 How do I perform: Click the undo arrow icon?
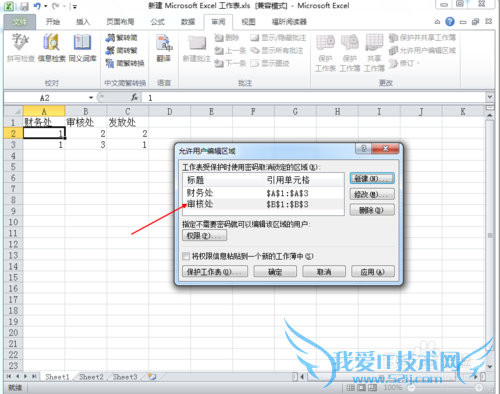click(x=37, y=6)
